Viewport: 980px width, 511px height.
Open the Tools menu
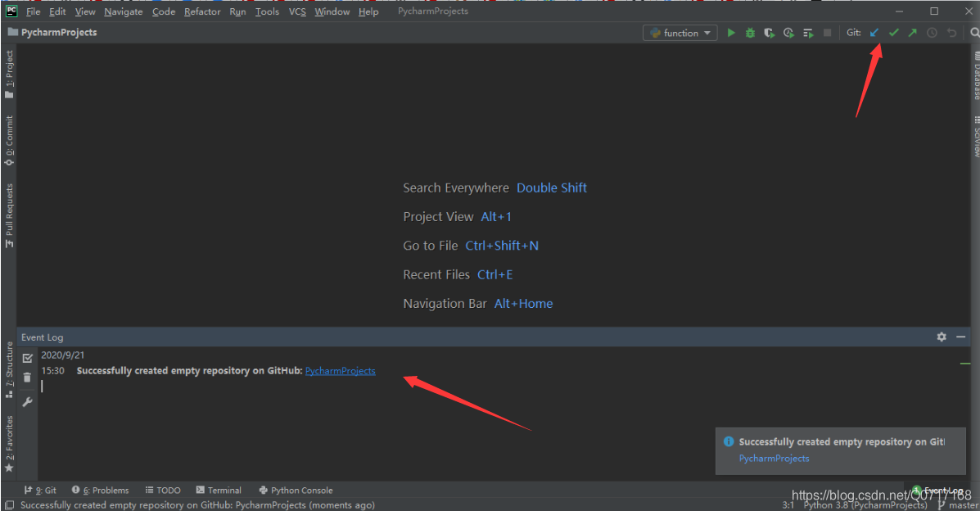267,11
